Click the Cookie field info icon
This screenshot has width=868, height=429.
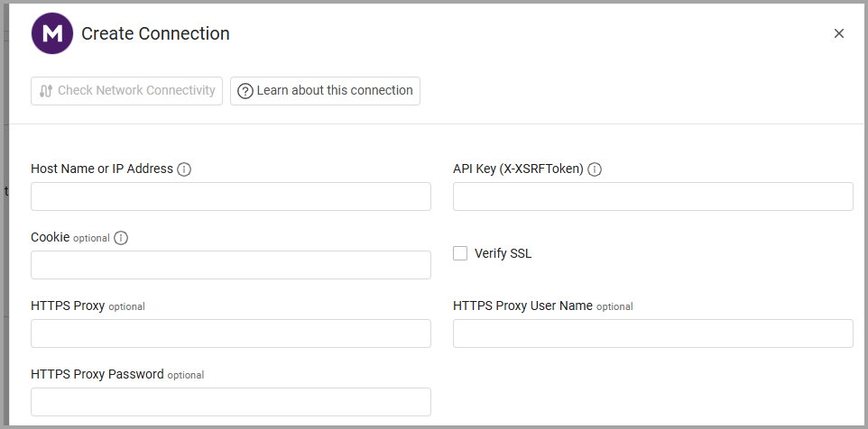pyautogui.click(x=121, y=238)
